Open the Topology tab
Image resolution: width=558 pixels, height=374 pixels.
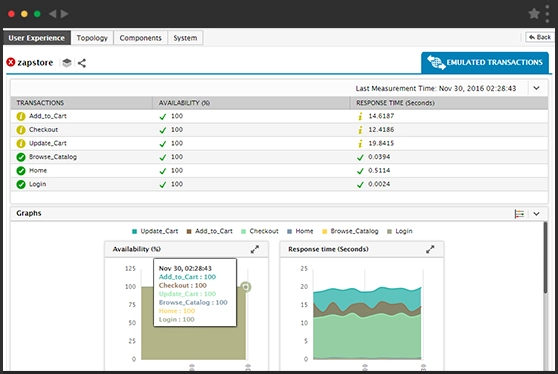(92, 38)
